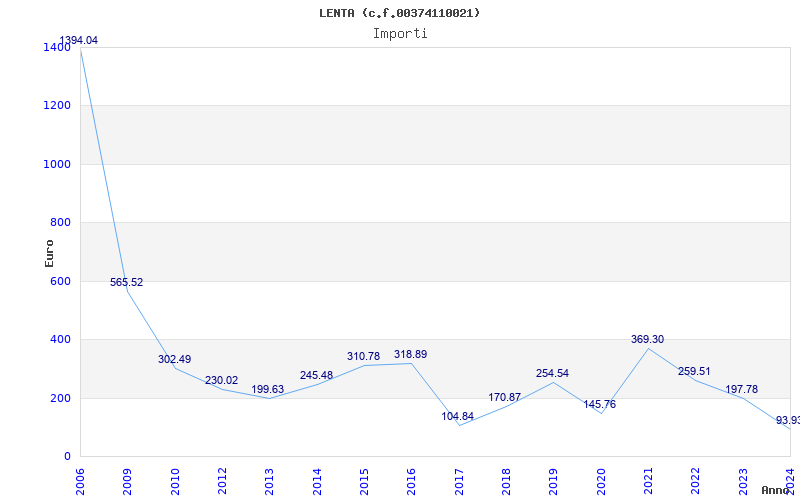This screenshot has width=800, height=500.
Task: Click the 369.30 data label
Action: click(647, 339)
